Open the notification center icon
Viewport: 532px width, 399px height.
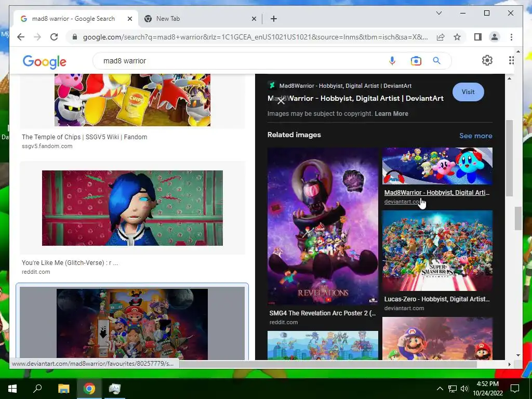[515, 389]
